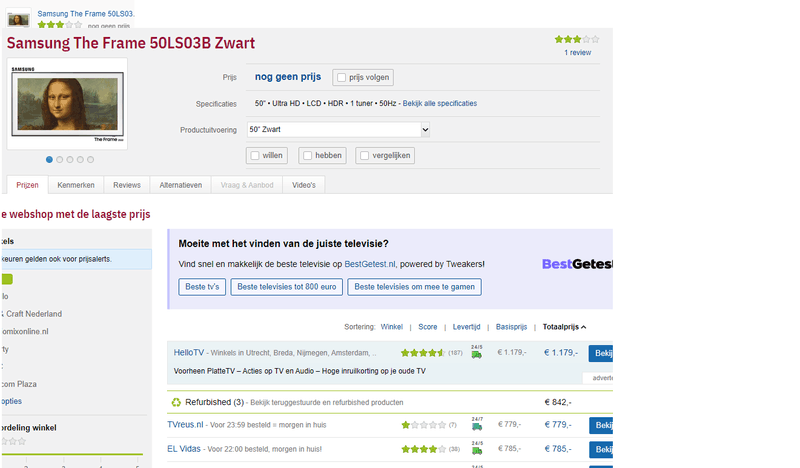Click TVreus.nl star rating score
The height and width of the screenshot is (468, 800).
click(423, 425)
